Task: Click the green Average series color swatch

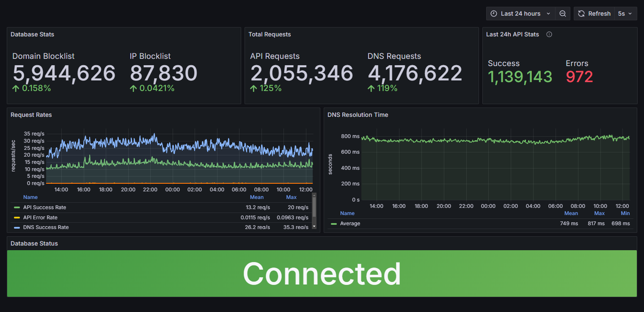Action: pyautogui.click(x=334, y=224)
